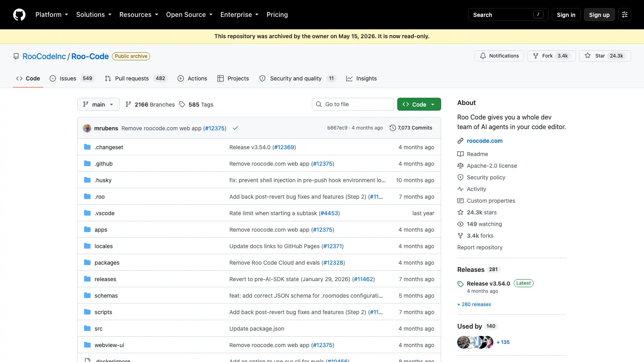Viewport: 644px width, 362px height.
Task: Open the roocode.com website link
Action: tap(485, 141)
